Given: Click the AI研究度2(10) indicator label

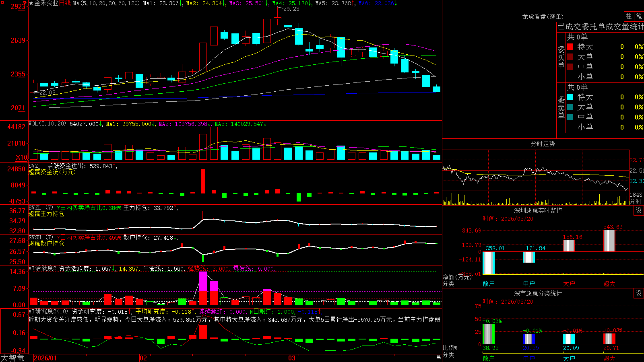Looking at the screenshot, I should (49, 311).
